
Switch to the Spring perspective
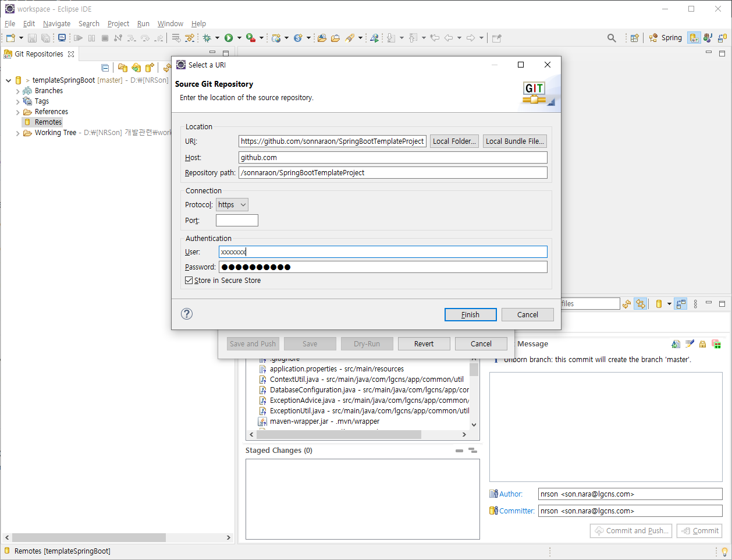tap(666, 38)
